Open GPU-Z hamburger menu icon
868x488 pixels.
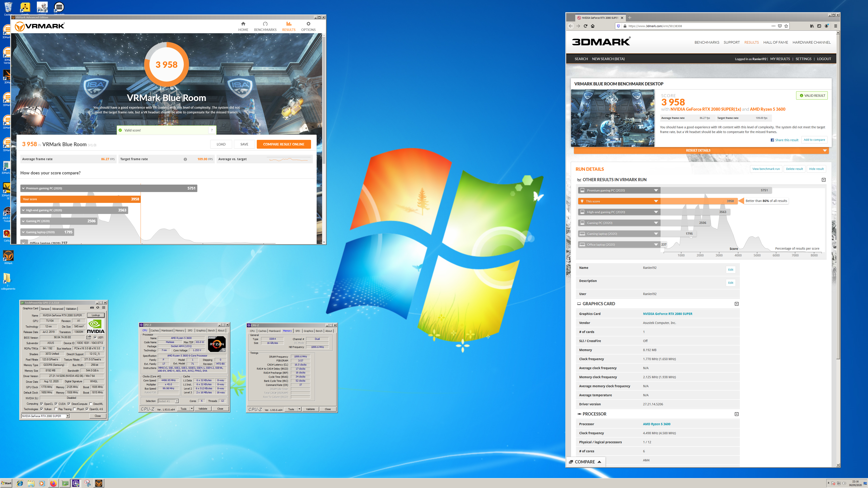click(x=104, y=307)
